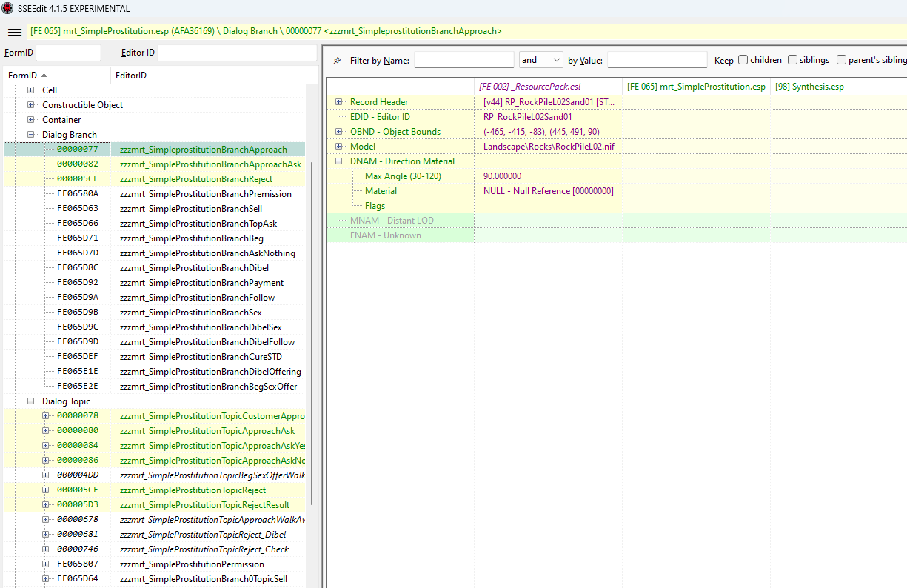Viewport: 907px width, 588px height.
Task: Sort by the FormID column header
Action: click(x=56, y=76)
